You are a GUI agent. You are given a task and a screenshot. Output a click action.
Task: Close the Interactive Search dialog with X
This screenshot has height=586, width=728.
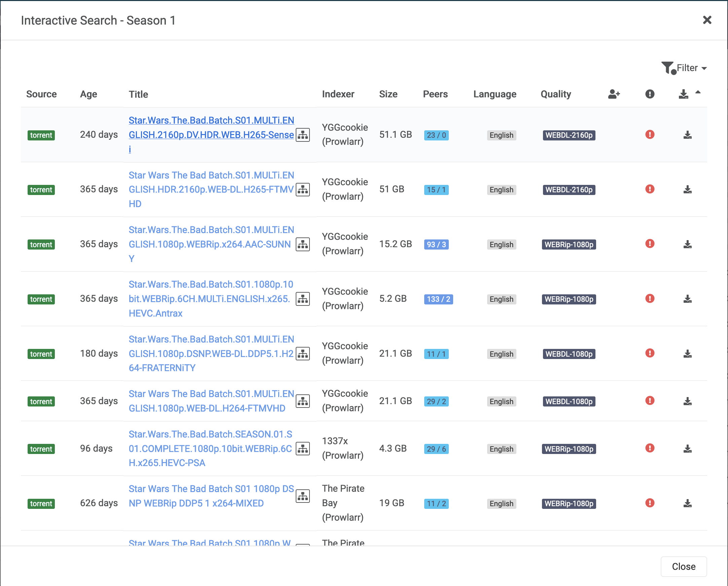[x=707, y=20]
